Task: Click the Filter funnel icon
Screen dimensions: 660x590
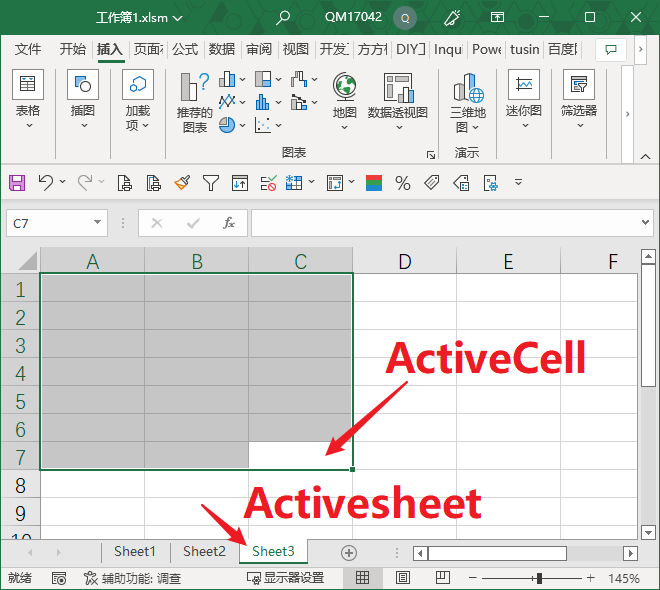Action: (210, 183)
